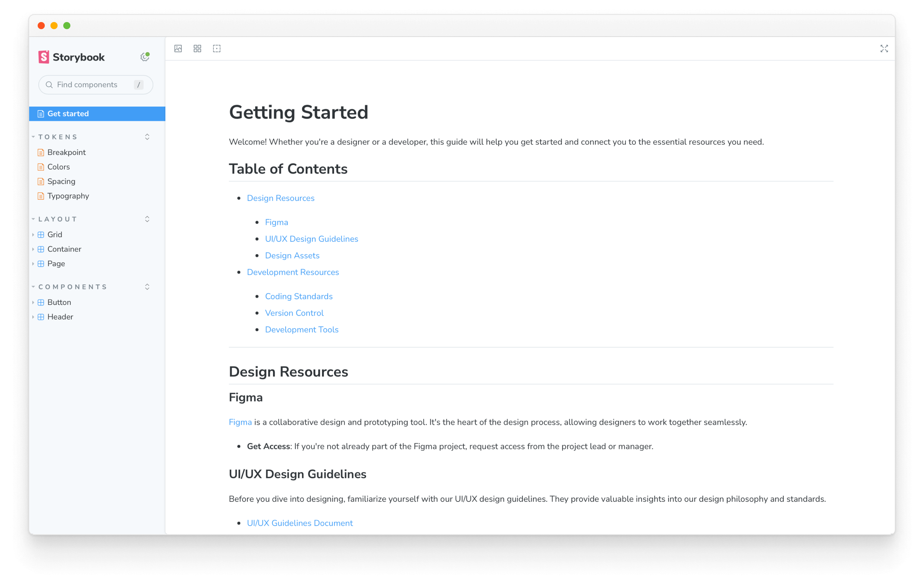Click the Header component grid icon
Screen dimensions: 924x585
(x=41, y=317)
